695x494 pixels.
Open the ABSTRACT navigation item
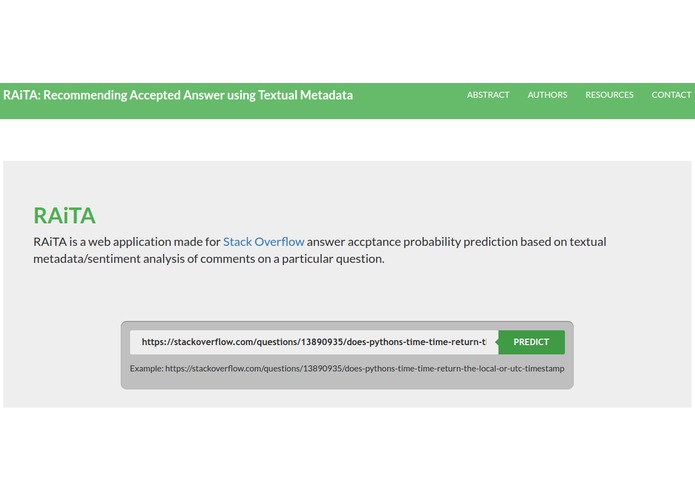(488, 95)
